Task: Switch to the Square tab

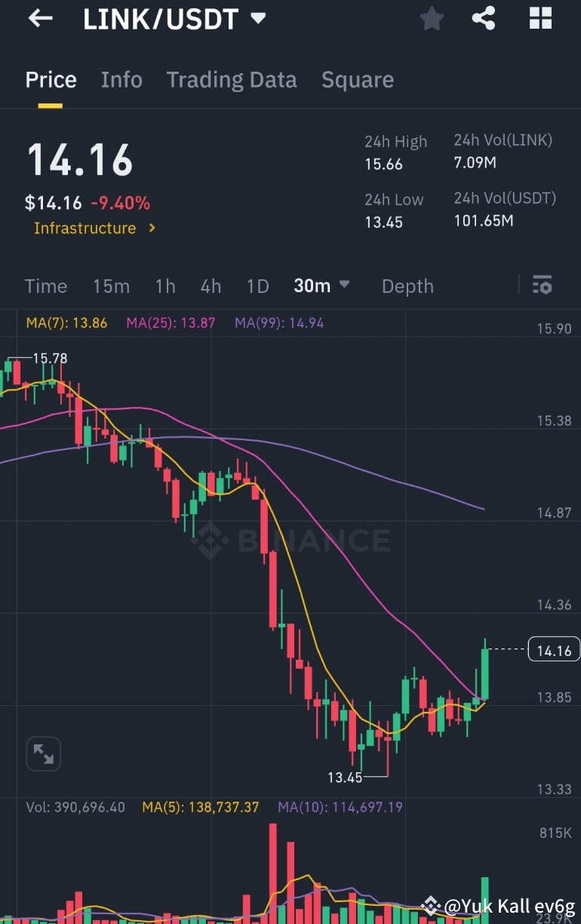Action: pos(358,79)
